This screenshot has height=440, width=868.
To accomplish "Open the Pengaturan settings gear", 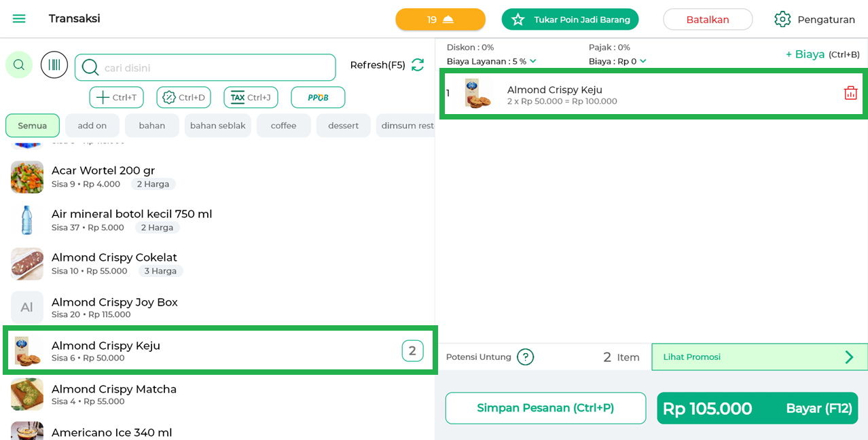I will 782,19.
